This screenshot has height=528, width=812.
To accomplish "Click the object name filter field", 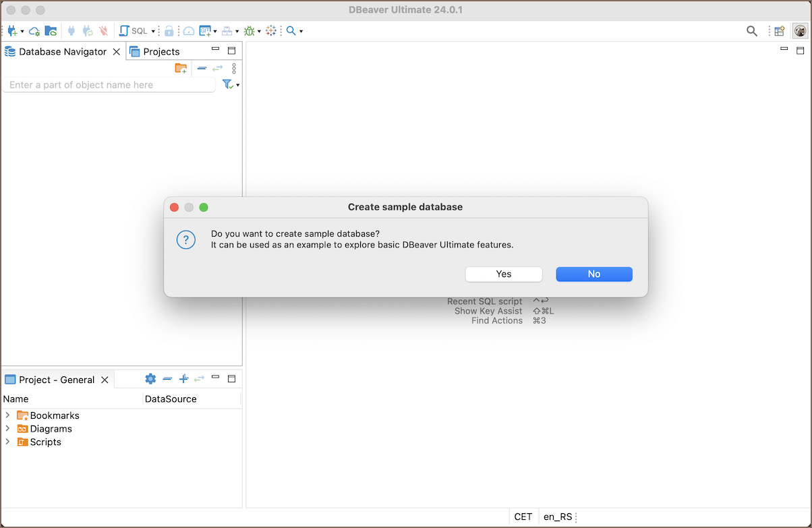I will pyautogui.click(x=108, y=85).
